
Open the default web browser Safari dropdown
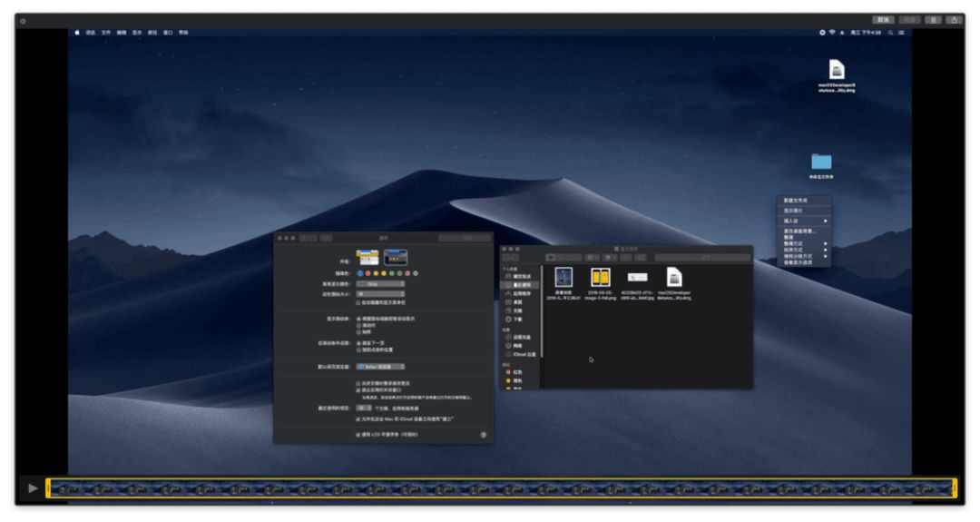coord(379,366)
